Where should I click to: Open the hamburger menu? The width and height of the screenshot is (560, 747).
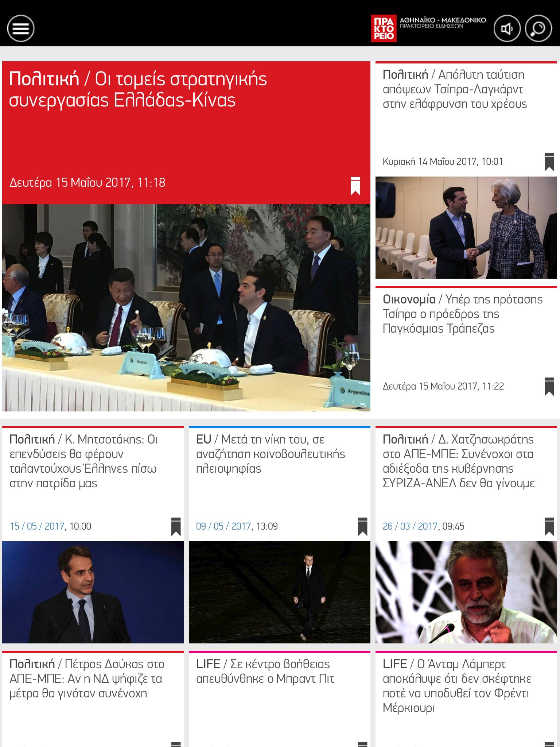click(x=21, y=28)
